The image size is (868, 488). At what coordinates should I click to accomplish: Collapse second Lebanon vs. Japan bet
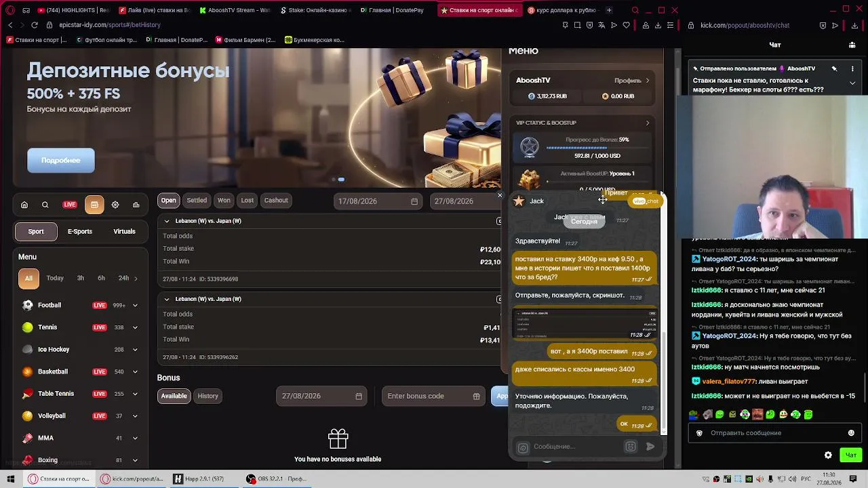167,299
